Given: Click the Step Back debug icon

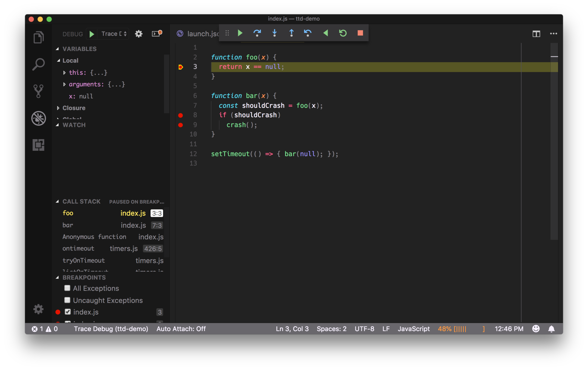Looking at the screenshot, I should click(308, 33).
